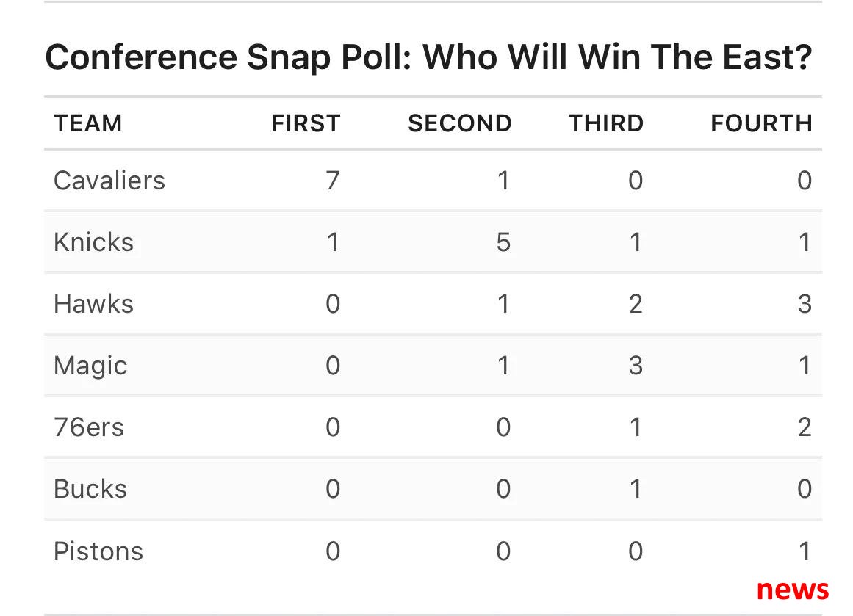Image resolution: width=853 pixels, height=616 pixels.
Task: Select the Magic team name
Action: click(x=90, y=366)
